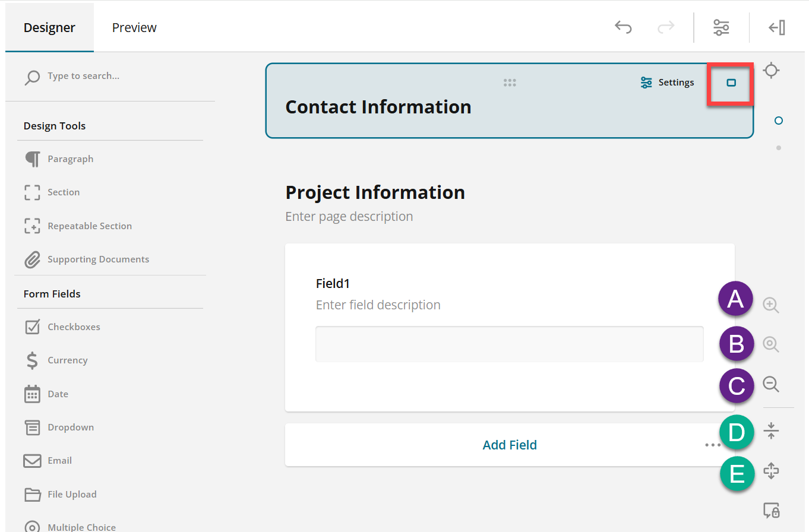Screen dimensions: 809x532
Task: Click the expand all arrows icon
Action: (x=771, y=471)
